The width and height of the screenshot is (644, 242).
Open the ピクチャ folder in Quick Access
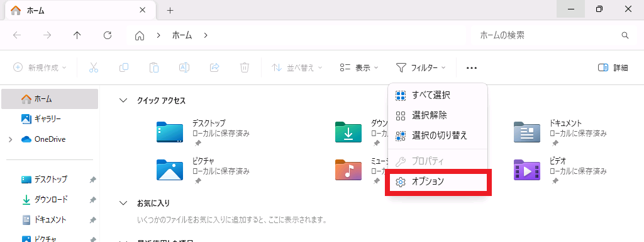click(x=170, y=170)
